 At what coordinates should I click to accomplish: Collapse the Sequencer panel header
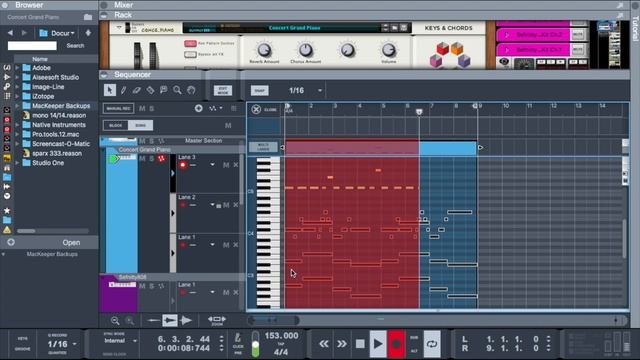(104, 75)
